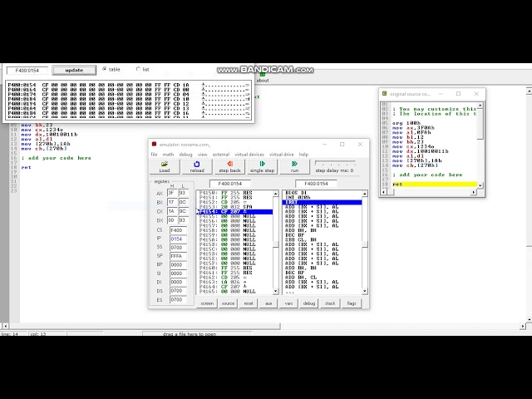The width and height of the screenshot is (532, 399).
Task: Select the highlighted IRET disassembly line
Action: pos(323,202)
